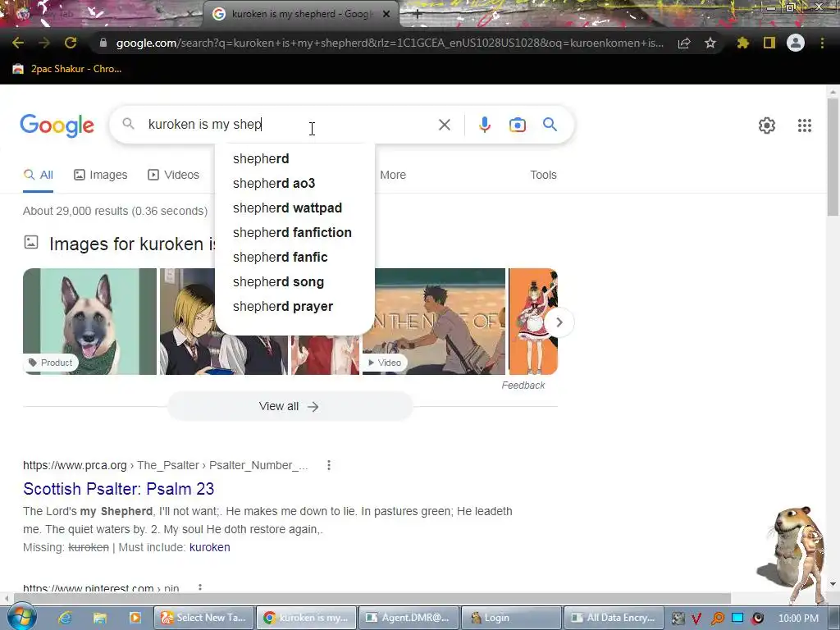The width and height of the screenshot is (840, 630).
Task: Open Chrome side panel icon
Action: (x=769, y=43)
